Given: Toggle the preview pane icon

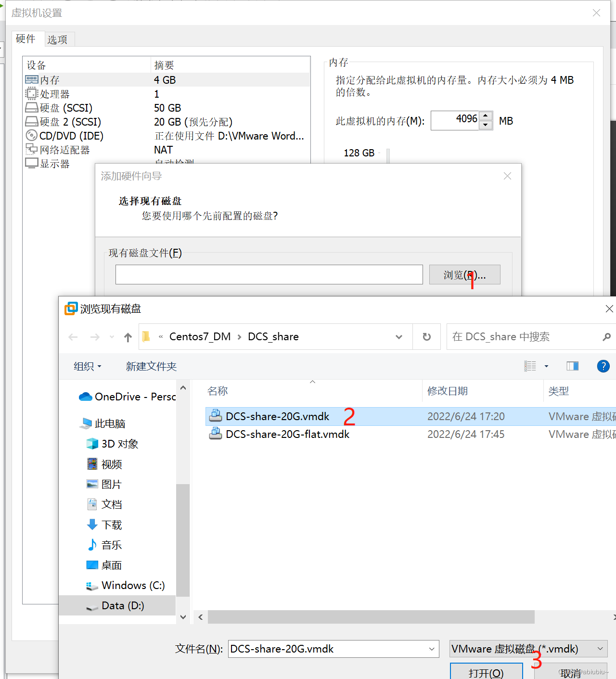Looking at the screenshot, I should click(573, 366).
